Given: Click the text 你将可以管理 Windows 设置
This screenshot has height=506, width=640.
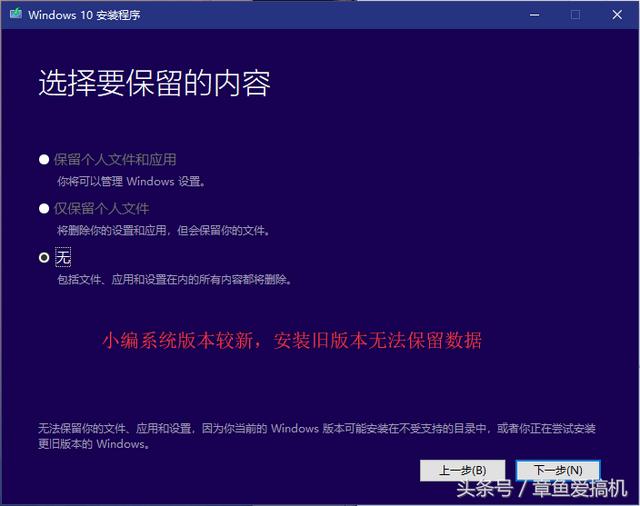Looking at the screenshot, I should [131, 181].
